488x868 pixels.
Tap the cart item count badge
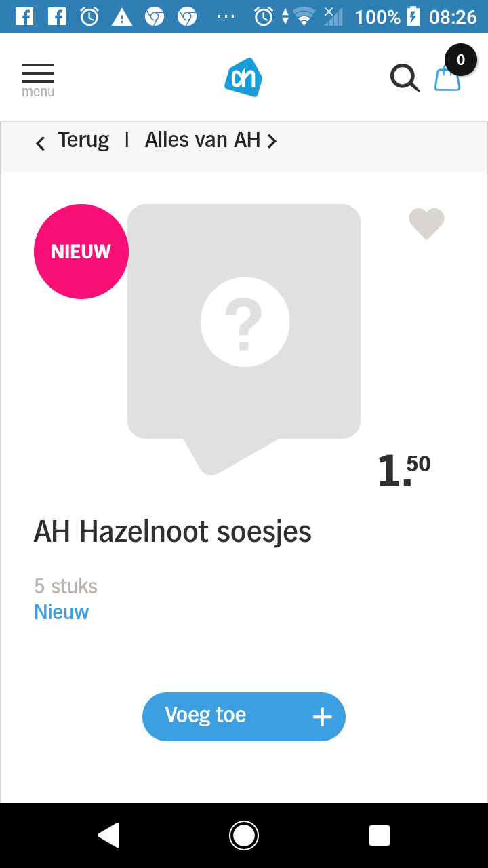(461, 60)
